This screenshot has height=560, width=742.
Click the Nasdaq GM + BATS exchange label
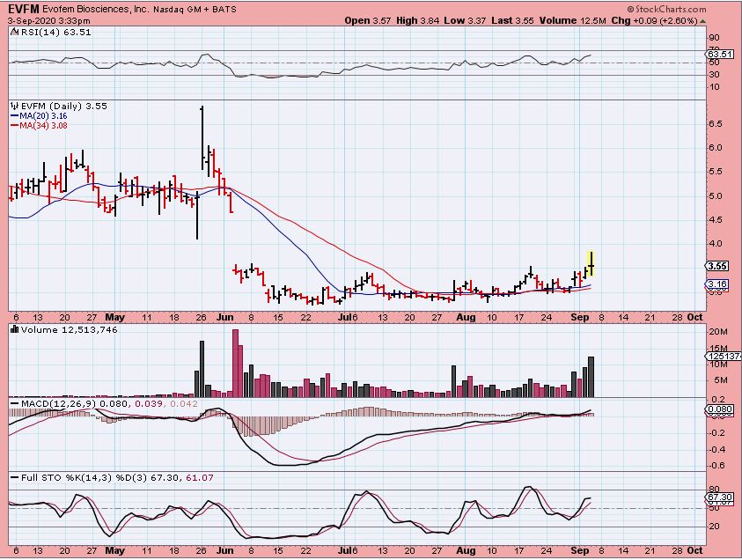coord(195,9)
